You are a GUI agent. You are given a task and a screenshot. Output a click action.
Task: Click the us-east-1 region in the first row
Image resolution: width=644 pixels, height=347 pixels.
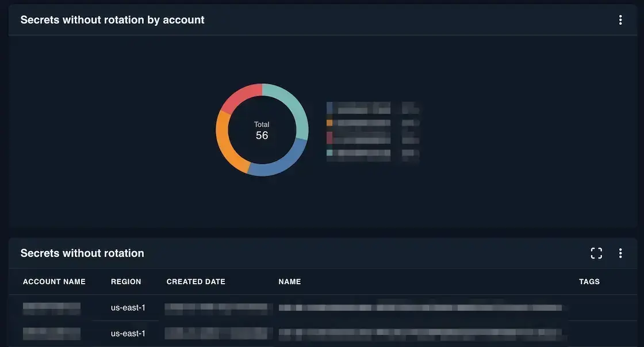click(x=128, y=307)
